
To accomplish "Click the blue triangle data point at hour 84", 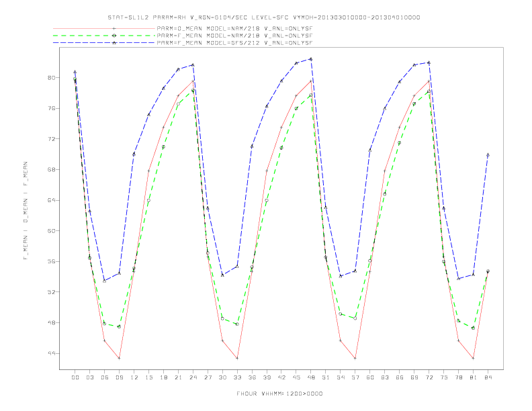I will tap(488, 154).
